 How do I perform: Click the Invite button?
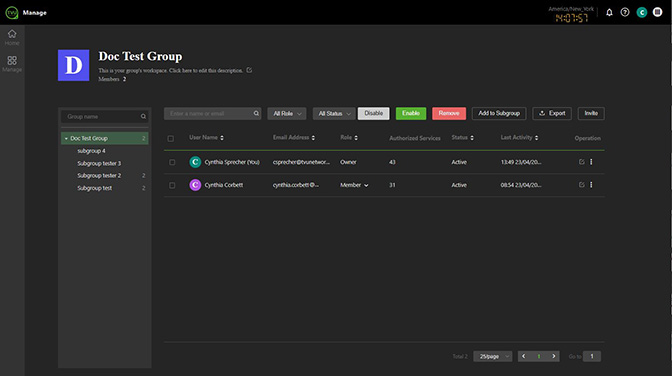591,113
